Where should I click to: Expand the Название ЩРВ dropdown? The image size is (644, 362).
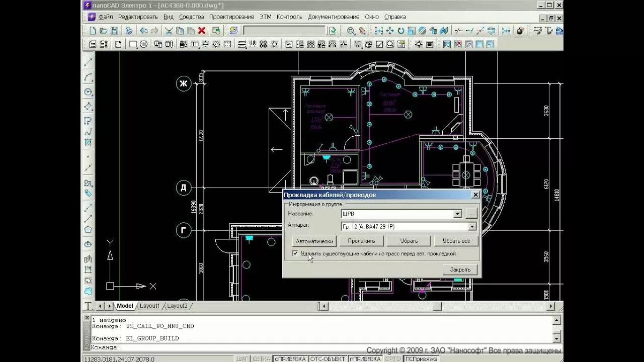point(457,214)
